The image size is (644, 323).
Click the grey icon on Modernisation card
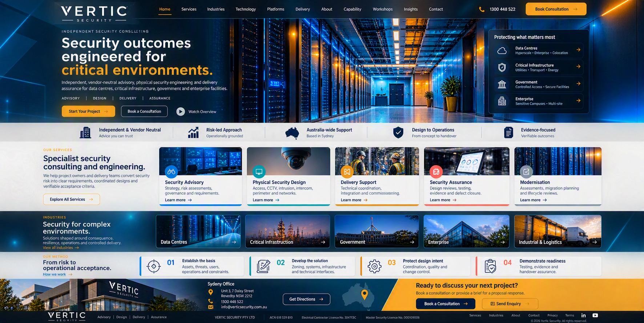(x=526, y=171)
